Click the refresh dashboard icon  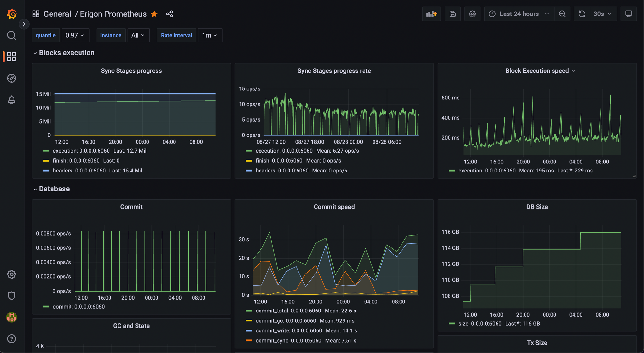(582, 14)
